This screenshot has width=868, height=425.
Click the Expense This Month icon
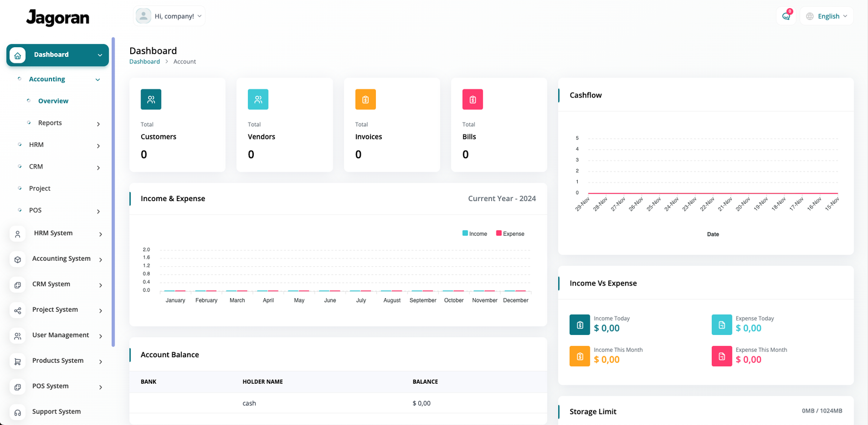coord(722,356)
